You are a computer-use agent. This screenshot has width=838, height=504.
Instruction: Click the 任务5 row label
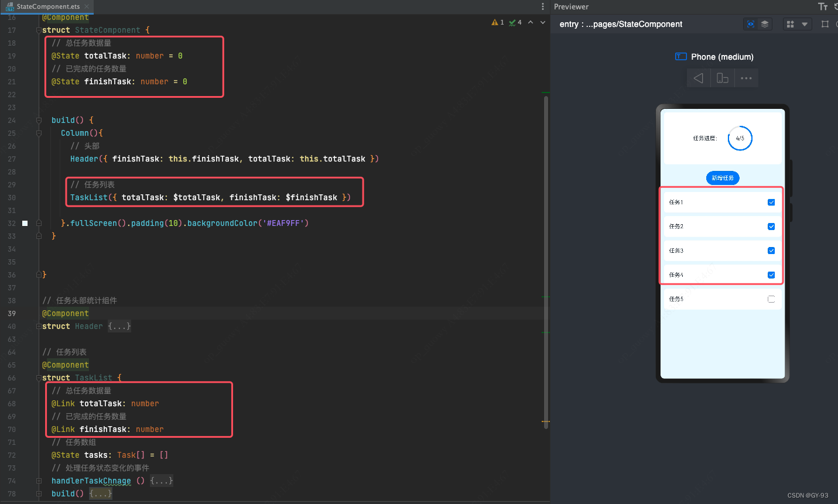[676, 299]
